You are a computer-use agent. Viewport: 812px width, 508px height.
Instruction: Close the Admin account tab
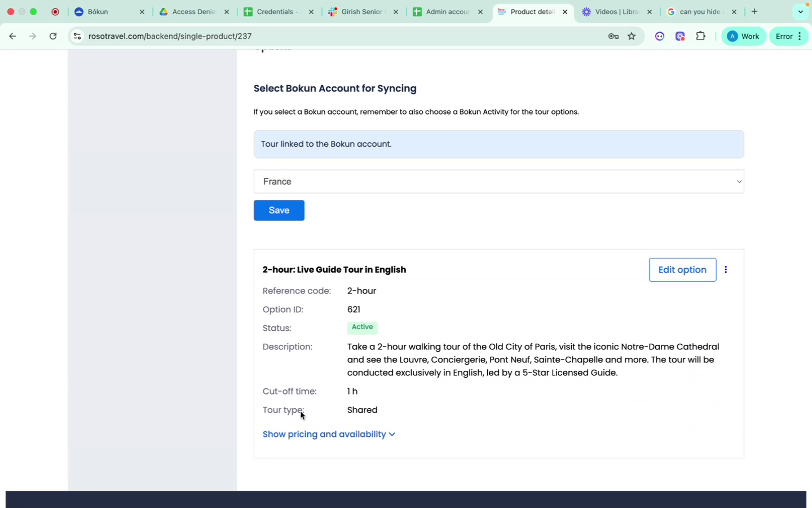[480, 12]
